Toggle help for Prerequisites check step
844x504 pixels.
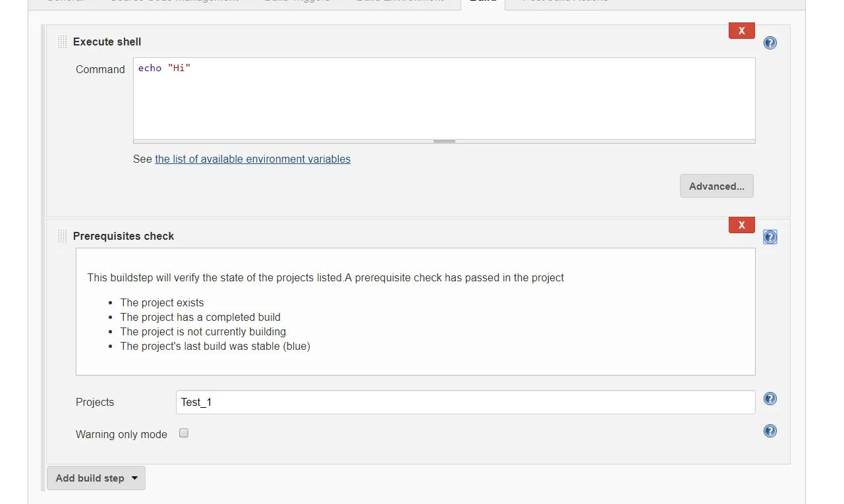click(770, 237)
